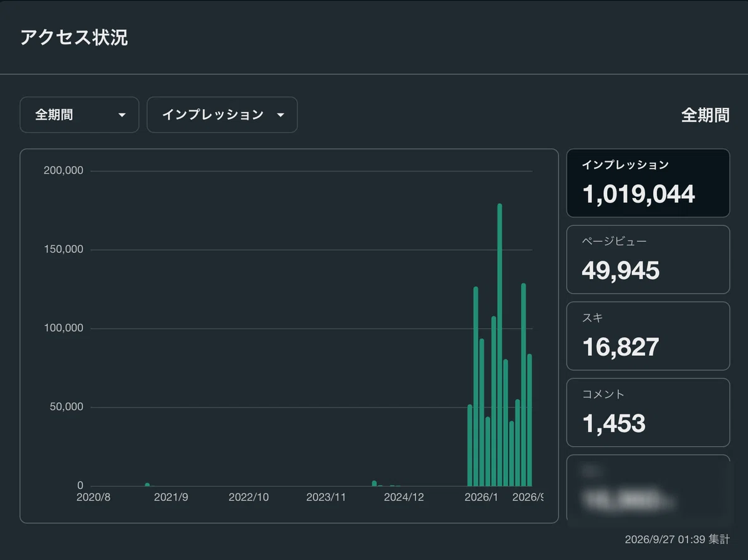The image size is (748, 560).
Task: Open the インプレッション metric dropdown
Action: click(x=222, y=115)
